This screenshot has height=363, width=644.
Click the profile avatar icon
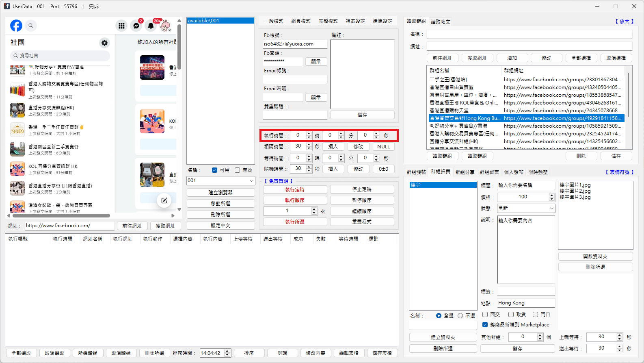click(165, 26)
